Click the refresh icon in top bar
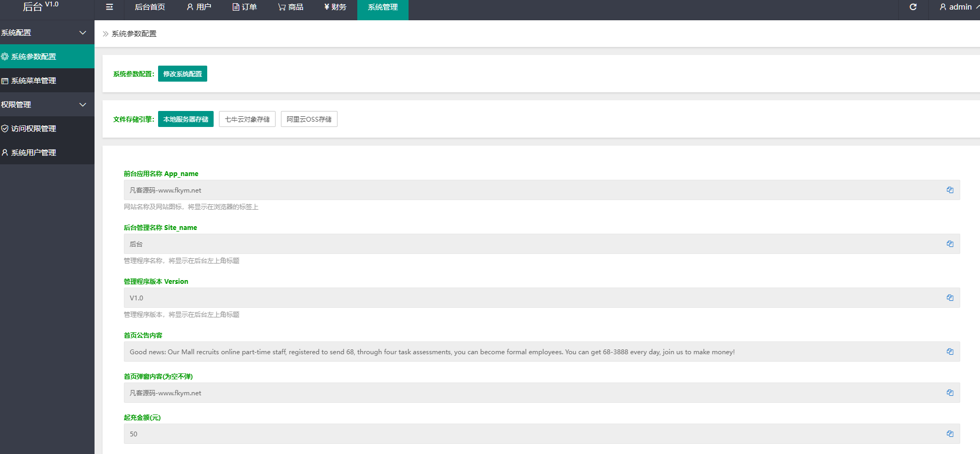The height and width of the screenshot is (454, 980). 913,7
